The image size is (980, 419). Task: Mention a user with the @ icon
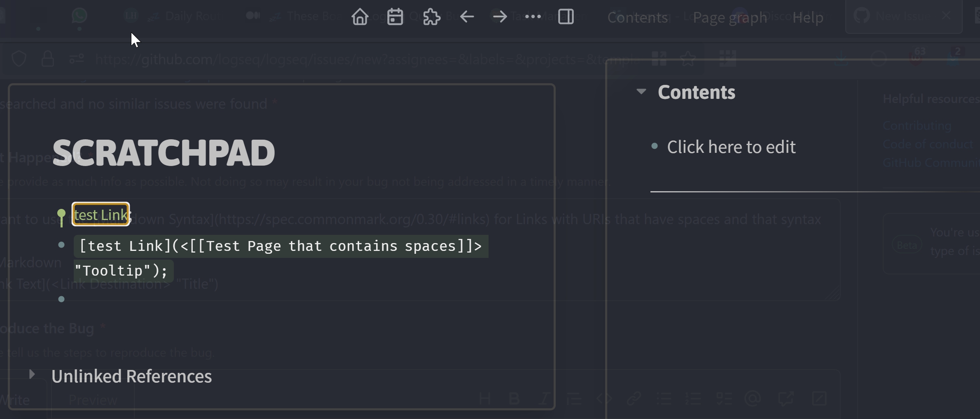[x=753, y=398]
